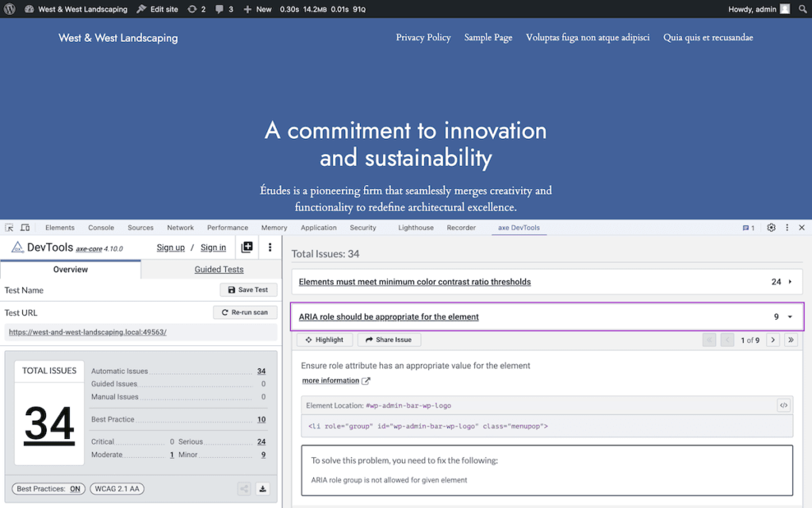Screen dimensions: 812x508
Task: Open the axe three-dot options menu
Action: pyautogui.click(x=270, y=248)
